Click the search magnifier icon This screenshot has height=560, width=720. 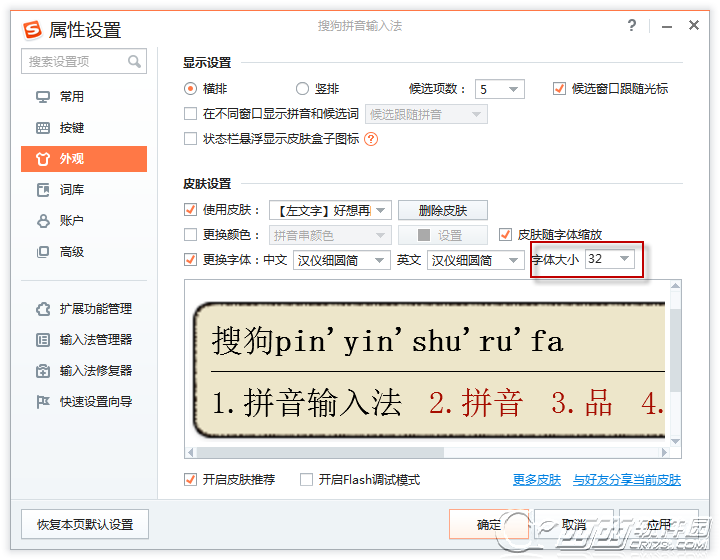click(134, 62)
